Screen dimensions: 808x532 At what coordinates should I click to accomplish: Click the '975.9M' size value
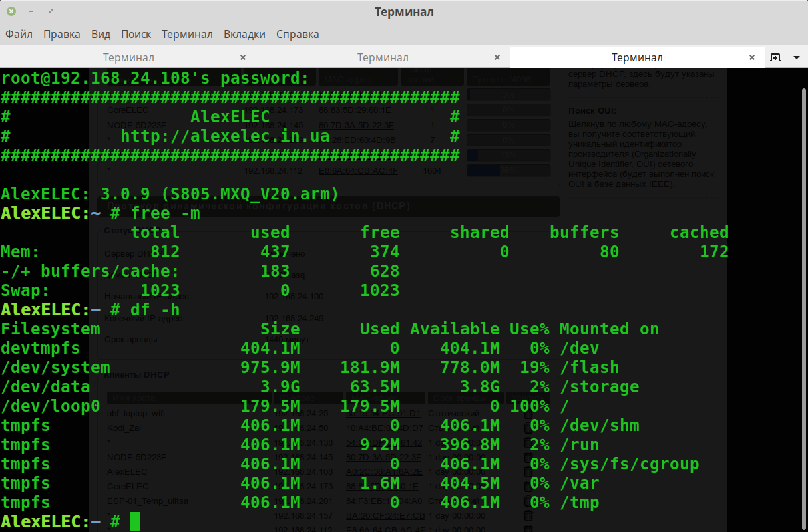pyautogui.click(x=270, y=368)
